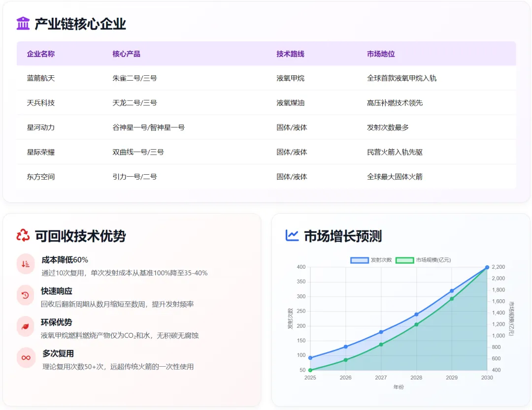Click the sort-down icon next to 成本降低60%

click(26, 264)
